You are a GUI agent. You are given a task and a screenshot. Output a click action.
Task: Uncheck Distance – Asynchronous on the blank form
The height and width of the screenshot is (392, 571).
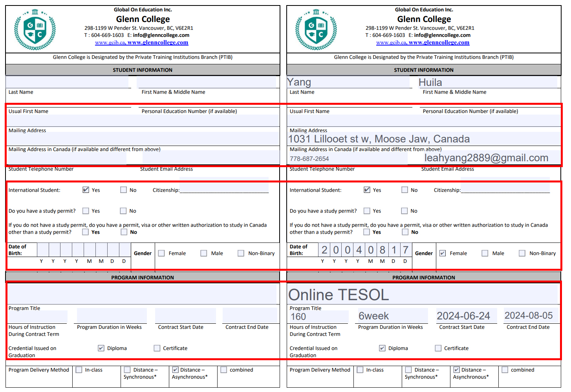[x=175, y=370]
